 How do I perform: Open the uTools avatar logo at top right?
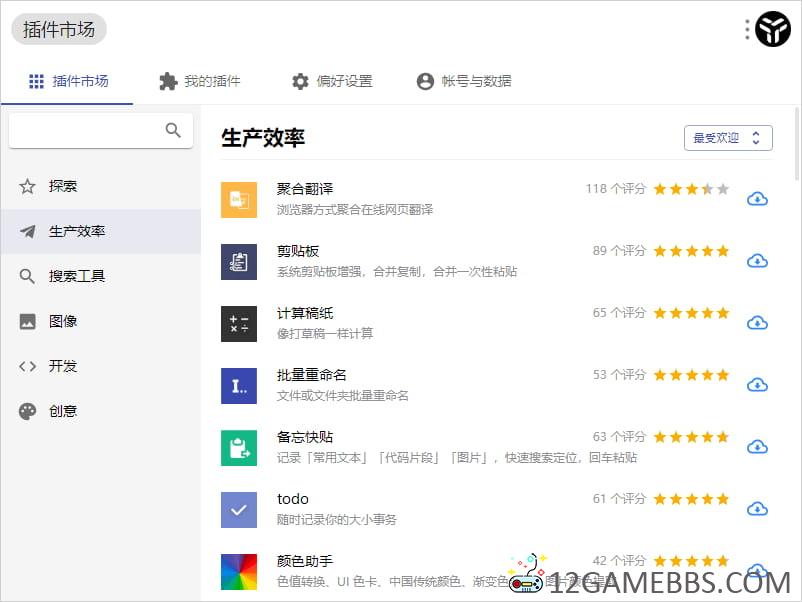pos(773,30)
